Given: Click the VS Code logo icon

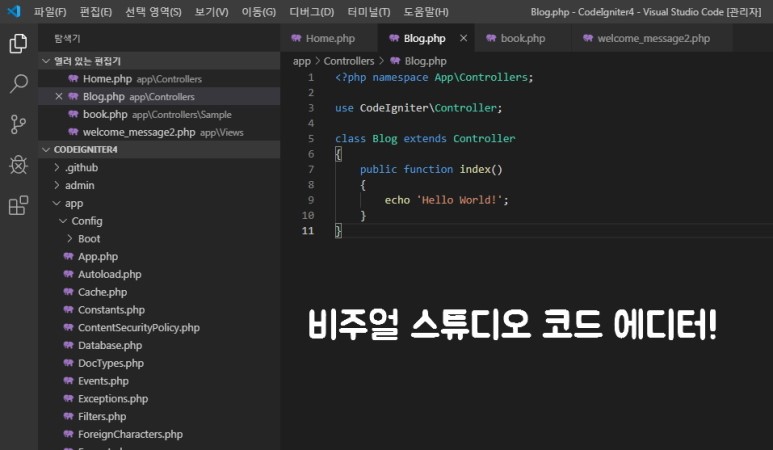Looking at the screenshot, I should pos(14,11).
